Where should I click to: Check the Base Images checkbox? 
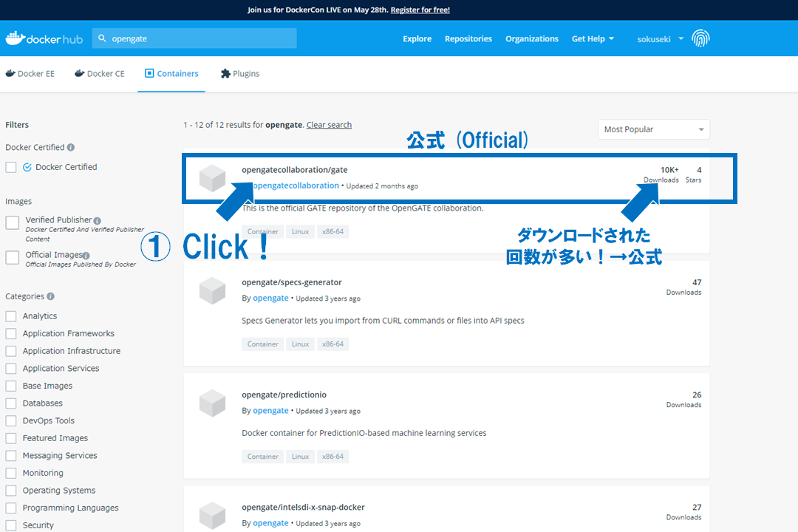pyautogui.click(x=10, y=386)
